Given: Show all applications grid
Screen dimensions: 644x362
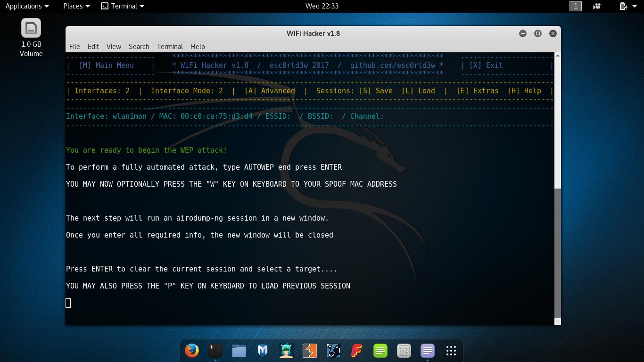Looking at the screenshot, I should click(x=451, y=351).
